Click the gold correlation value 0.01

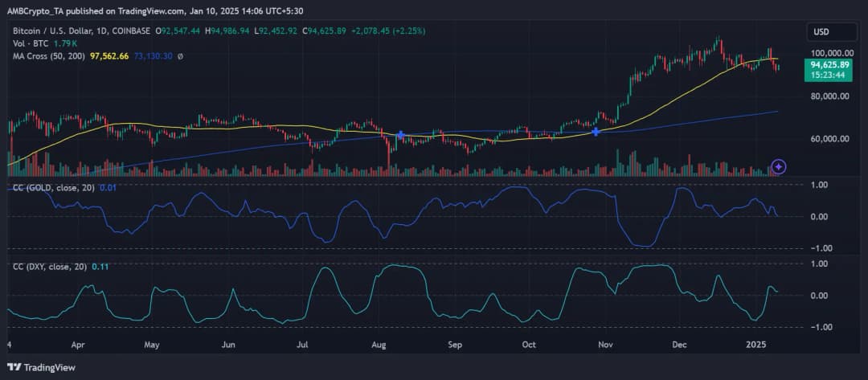click(108, 187)
